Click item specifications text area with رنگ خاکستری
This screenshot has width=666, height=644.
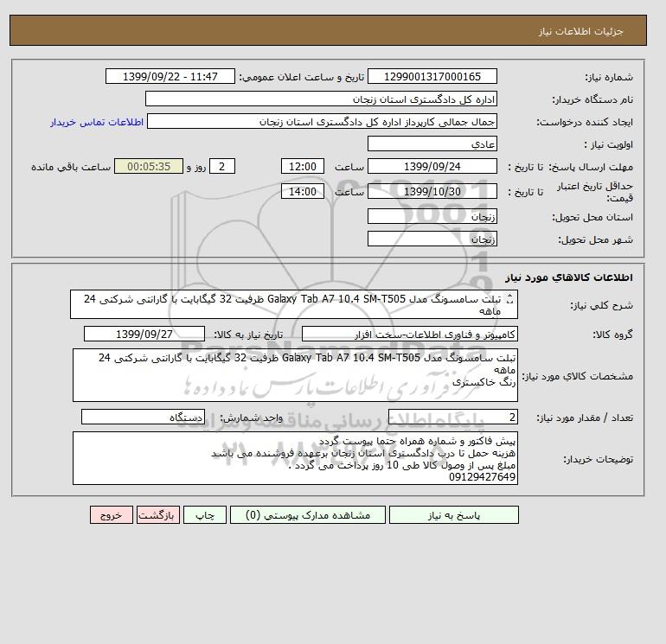pyautogui.click(x=295, y=375)
